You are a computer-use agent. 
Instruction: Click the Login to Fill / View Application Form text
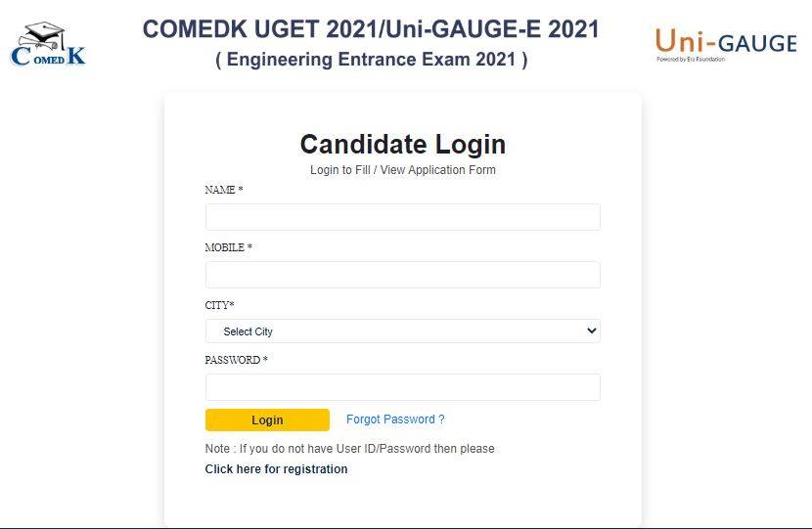pos(402,170)
